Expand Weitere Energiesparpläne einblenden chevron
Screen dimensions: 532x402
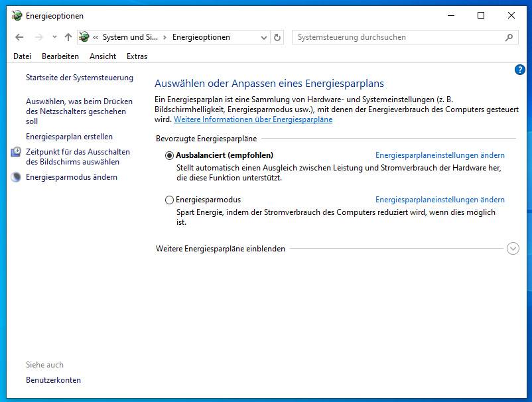click(512, 249)
